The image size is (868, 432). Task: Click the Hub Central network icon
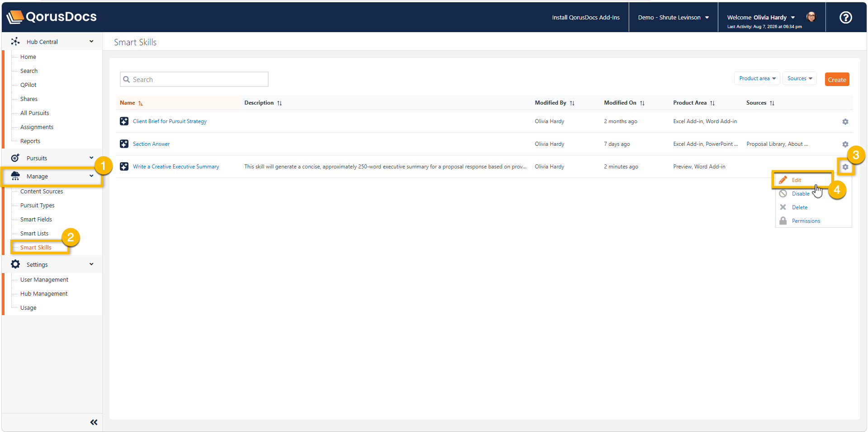point(15,41)
